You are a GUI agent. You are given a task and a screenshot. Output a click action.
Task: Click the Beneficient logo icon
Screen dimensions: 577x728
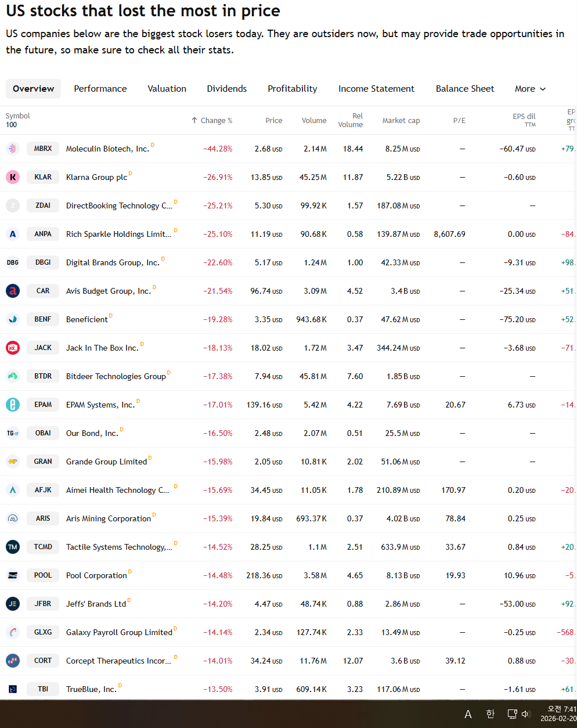click(13, 319)
